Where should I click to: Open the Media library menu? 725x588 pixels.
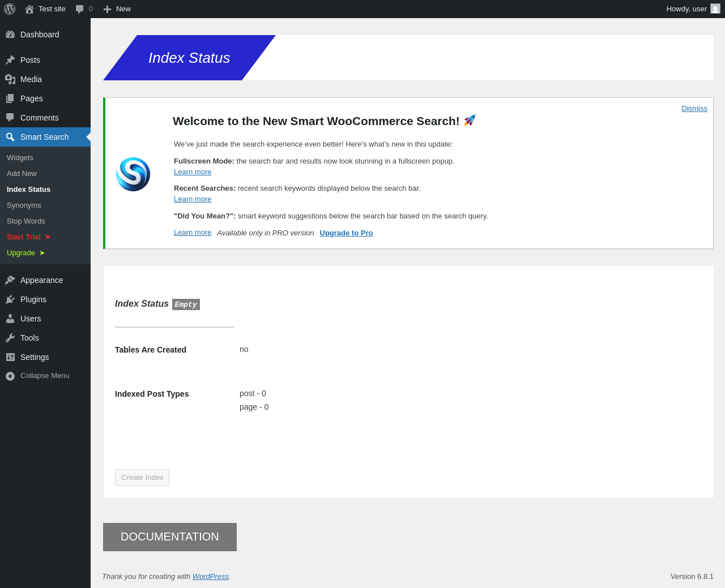[x=45, y=79]
